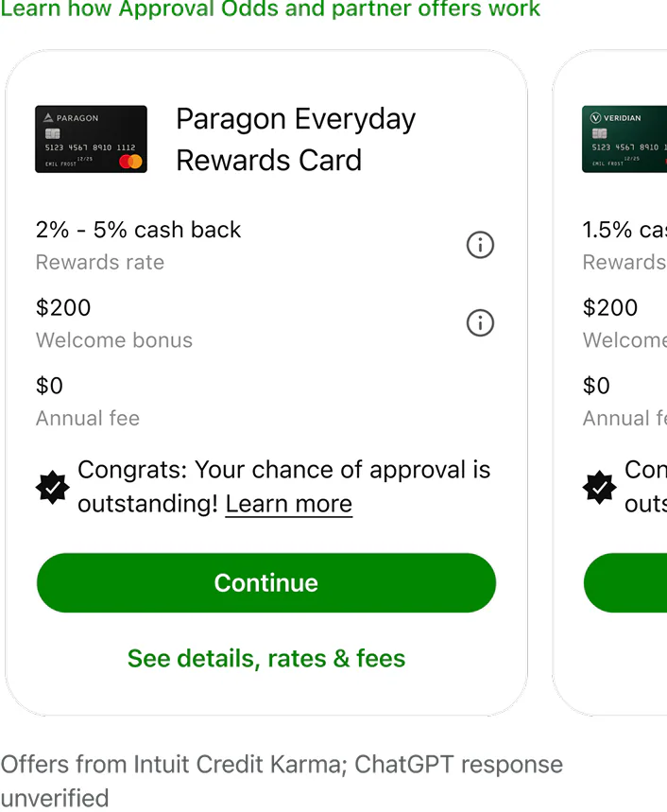This screenshot has height=812, width=667.
Task: Click the Mastercard logo on the Paragon card
Action: (132, 161)
